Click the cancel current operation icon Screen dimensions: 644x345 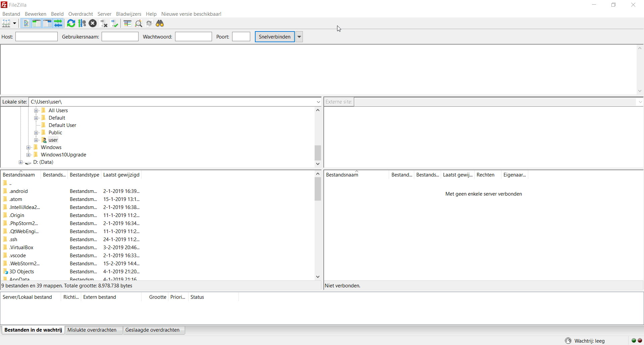coord(93,23)
